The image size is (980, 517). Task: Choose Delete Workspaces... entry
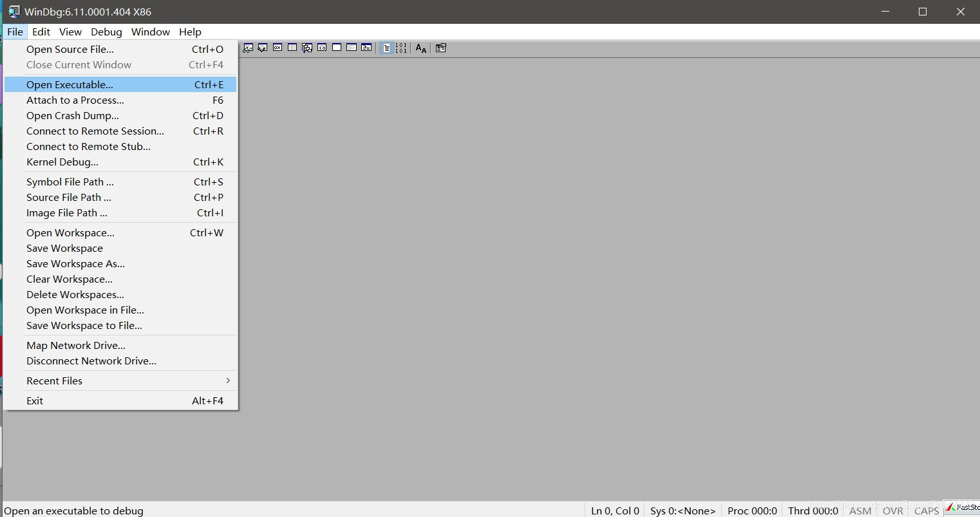[x=120, y=294]
